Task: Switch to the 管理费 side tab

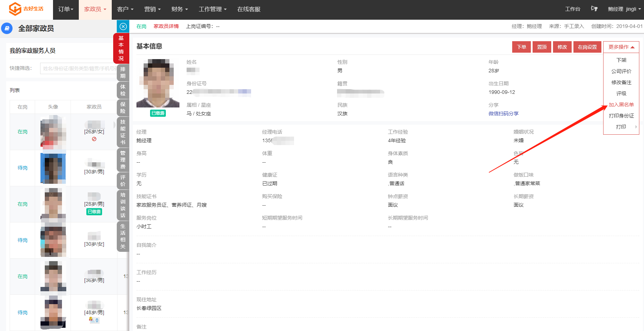Action: 123,160
